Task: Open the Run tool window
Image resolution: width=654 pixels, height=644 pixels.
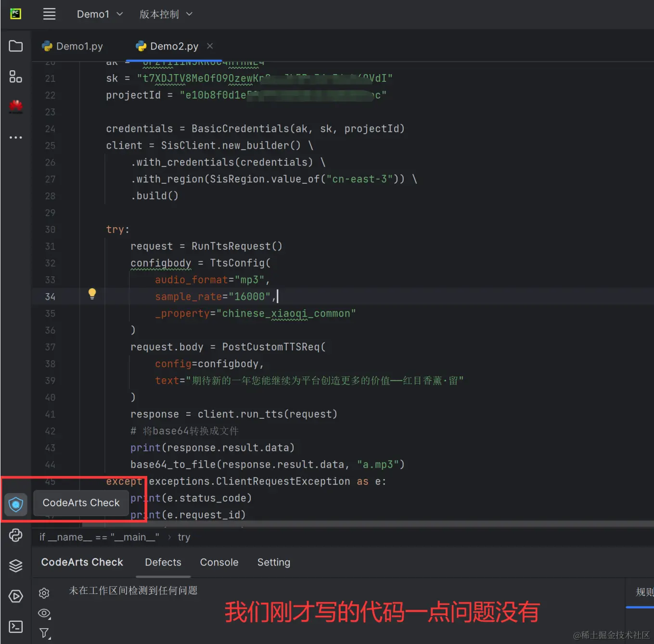Action: (x=16, y=596)
